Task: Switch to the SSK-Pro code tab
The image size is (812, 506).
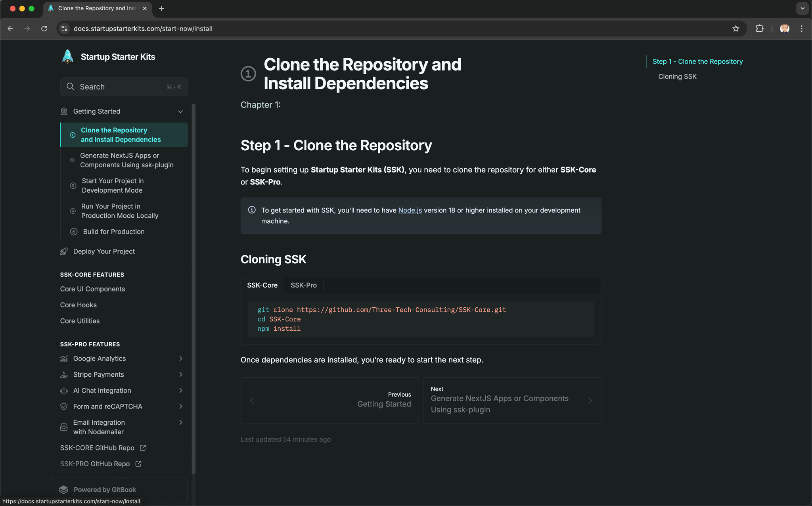Action: point(304,285)
